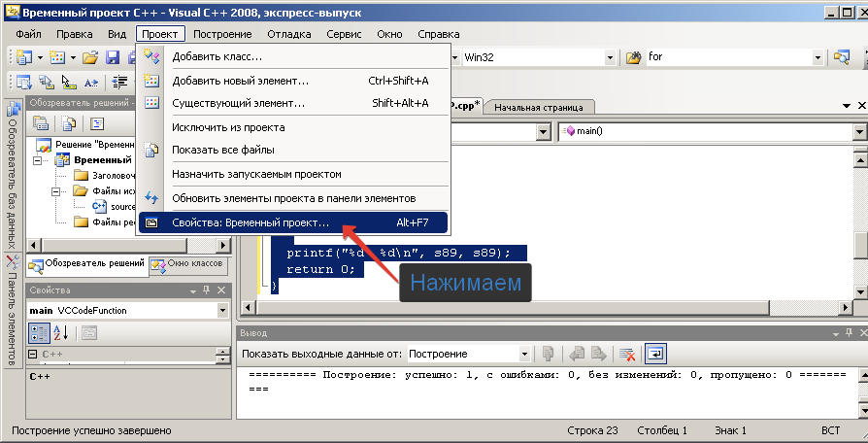
Task: Pin the Properties panel with pushpin icon
Action: pos(207,290)
